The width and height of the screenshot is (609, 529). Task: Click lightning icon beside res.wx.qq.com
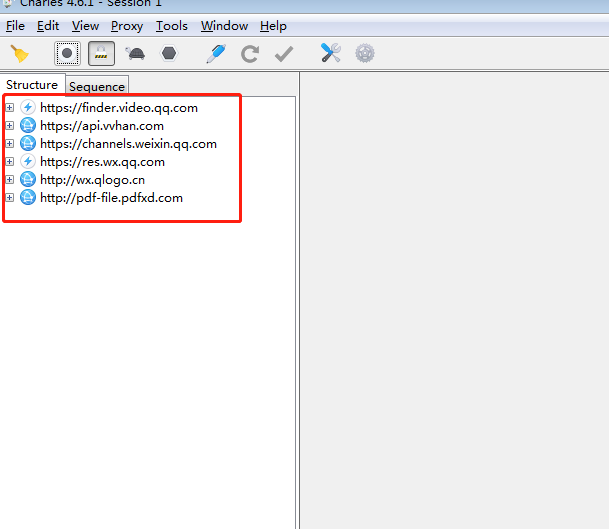(x=28, y=161)
